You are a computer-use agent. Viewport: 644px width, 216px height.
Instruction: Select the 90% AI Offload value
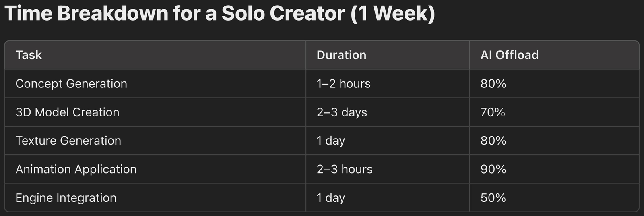pos(493,169)
